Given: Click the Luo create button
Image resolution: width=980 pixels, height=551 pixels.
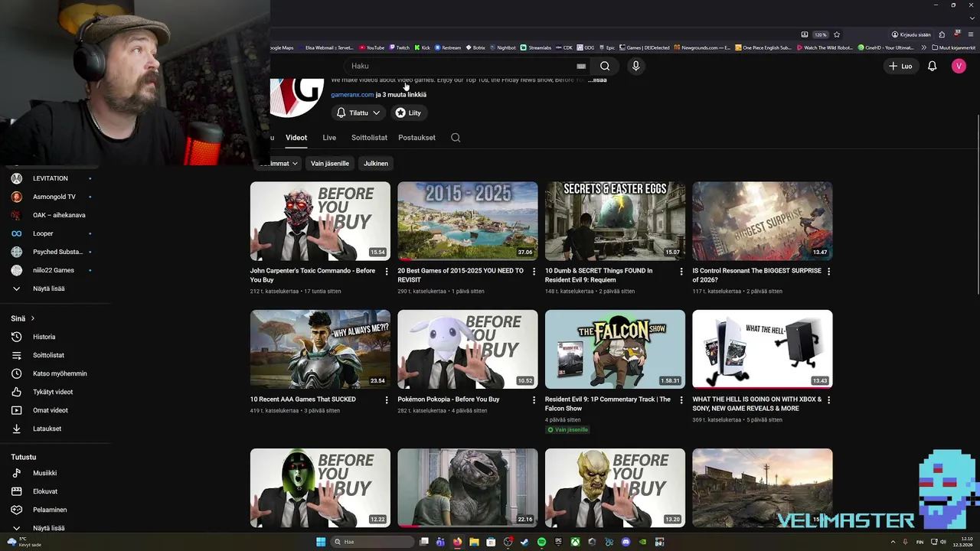Looking at the screenshot, I should click(x=900, y=66).
